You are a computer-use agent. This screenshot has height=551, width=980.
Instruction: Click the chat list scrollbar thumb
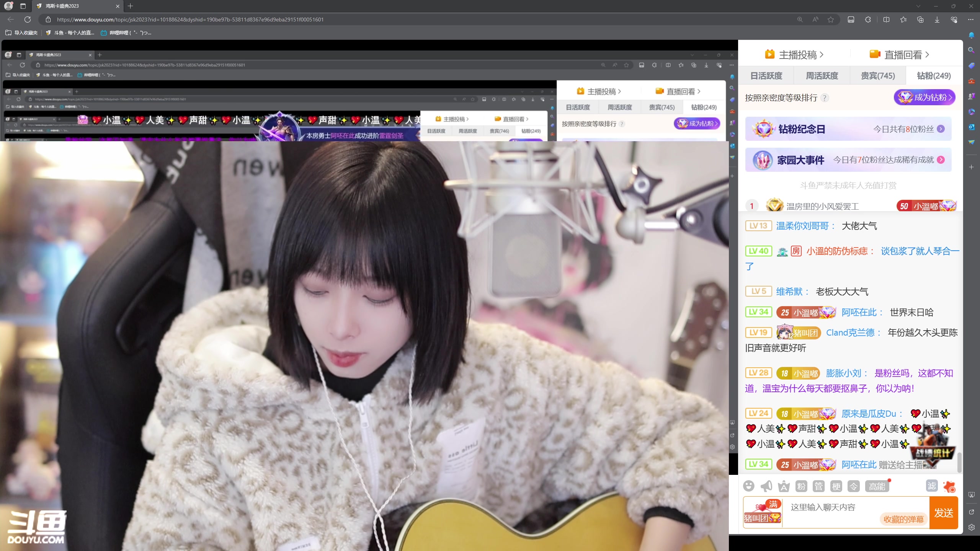[959, 462]
